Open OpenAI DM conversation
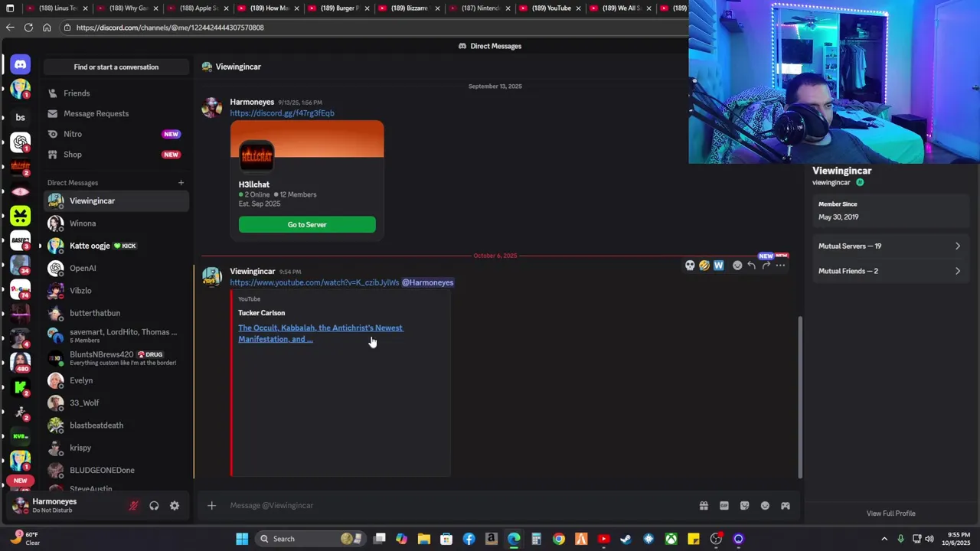The width and height of the screenshot is (980, 551). (116, 268)
